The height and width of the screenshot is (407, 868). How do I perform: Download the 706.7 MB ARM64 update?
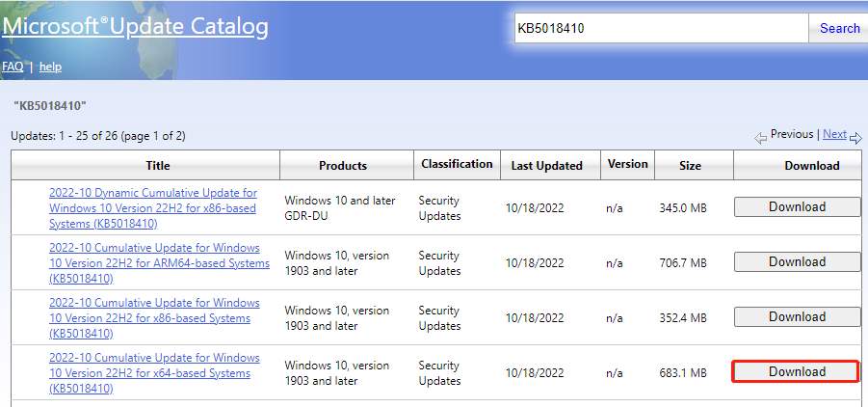pos(797,261)
